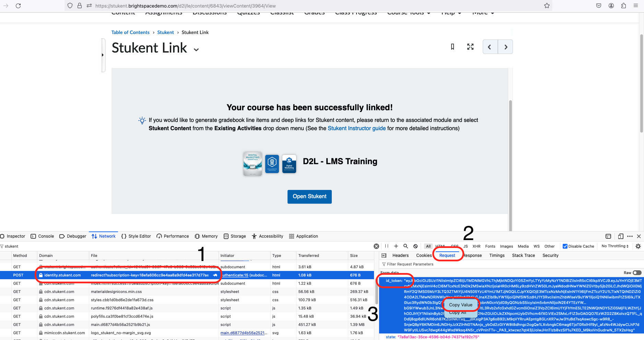Open the Inspector devtools tab
The height and width of the screenshot is (340, 644).
click(13, 236)
